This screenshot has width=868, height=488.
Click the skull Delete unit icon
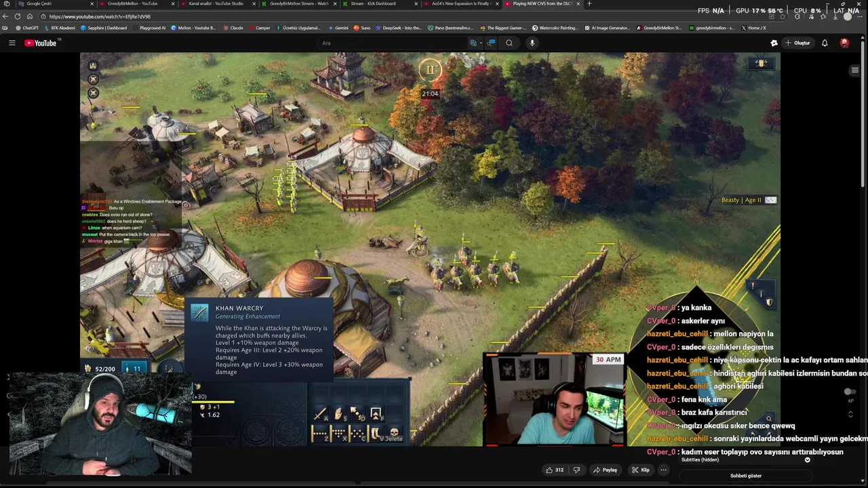[x=395, y=432]
